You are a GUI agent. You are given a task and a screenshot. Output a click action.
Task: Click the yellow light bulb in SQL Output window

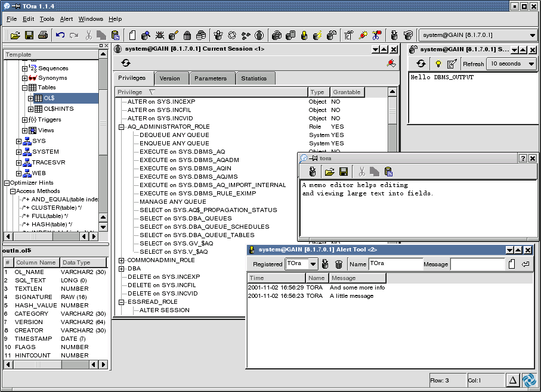[438, 64]
